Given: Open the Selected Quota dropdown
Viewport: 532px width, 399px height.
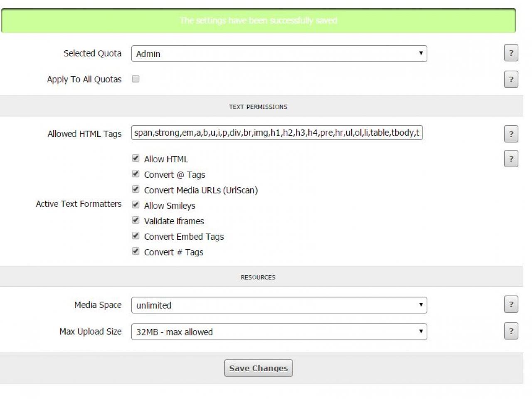Looking at the screenshot, I should (x=279, y=54).
